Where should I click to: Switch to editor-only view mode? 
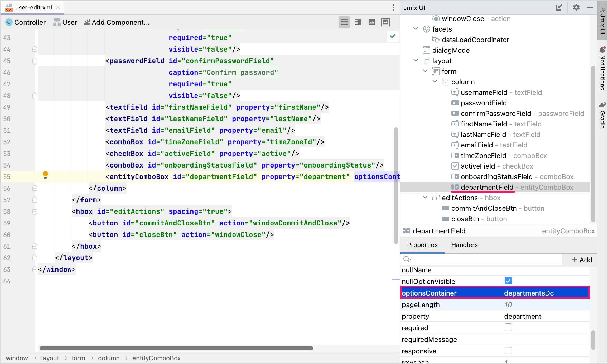pyautogui.click(x=344, y=22)
